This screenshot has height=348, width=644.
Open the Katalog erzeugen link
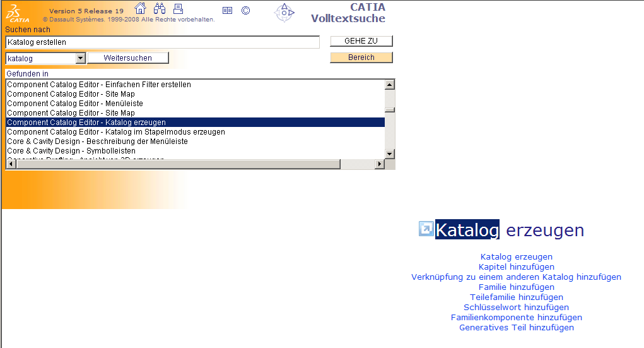(x=516, y=256)
